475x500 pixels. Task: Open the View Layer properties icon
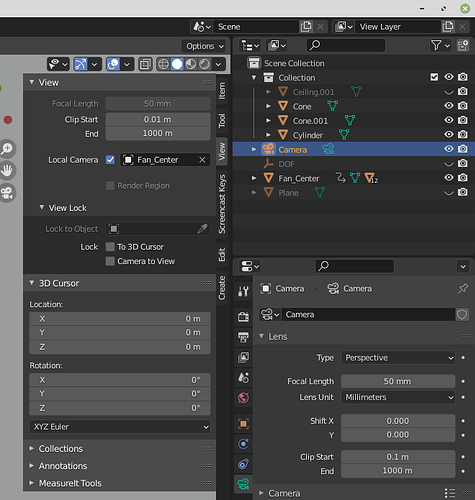pyautogui.click(x=243, y=357)
